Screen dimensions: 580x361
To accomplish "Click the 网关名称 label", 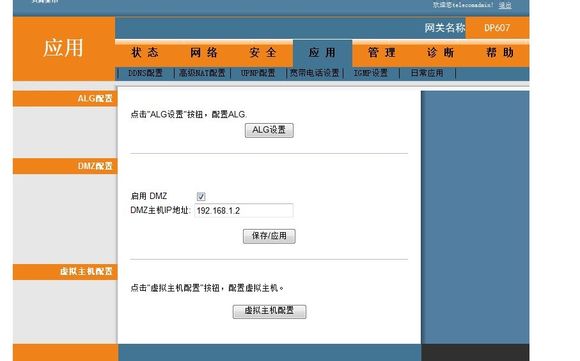I will click(x=445, y=28).
